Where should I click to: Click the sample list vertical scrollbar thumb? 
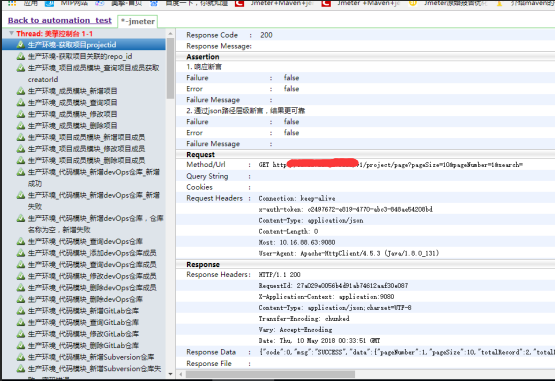[x=170, y=68]
